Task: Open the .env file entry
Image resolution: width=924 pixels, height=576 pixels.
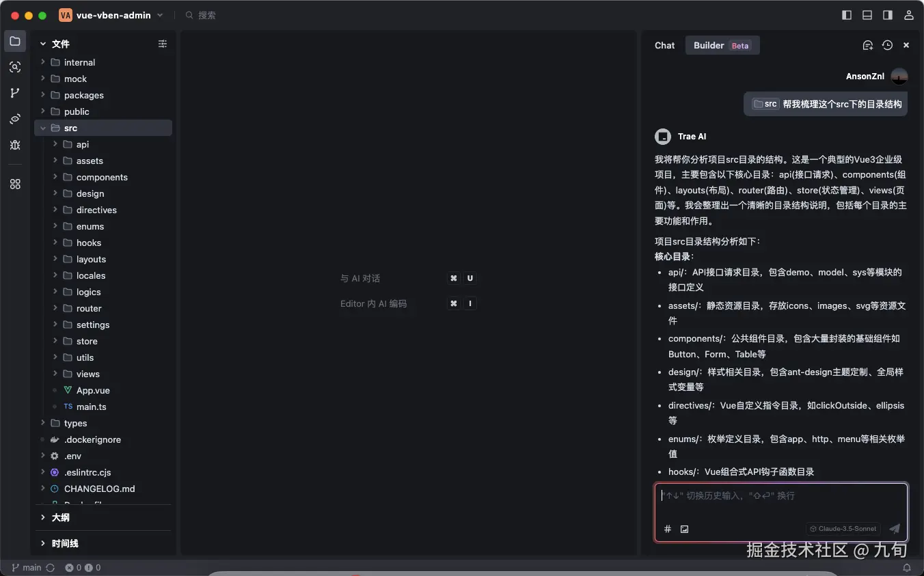Action: click(x=103, y=456)
